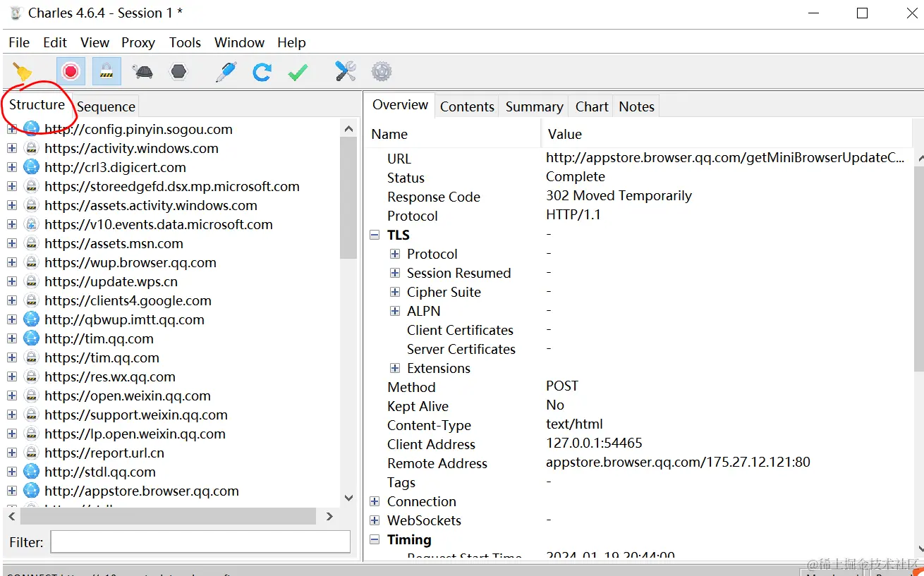This screenshot has height=576, width=924.
Task: Select the 302 Moved Temporarily value
Action: click(x=619, y=196)
